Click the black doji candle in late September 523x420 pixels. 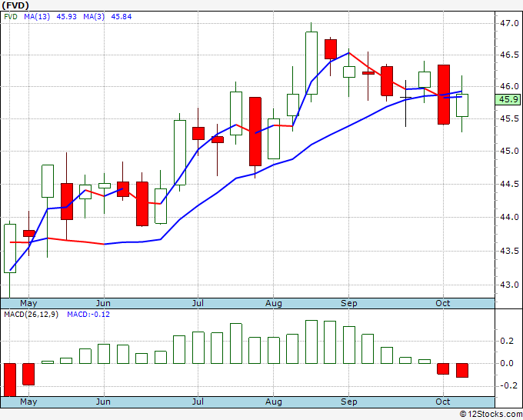point(405,103)
